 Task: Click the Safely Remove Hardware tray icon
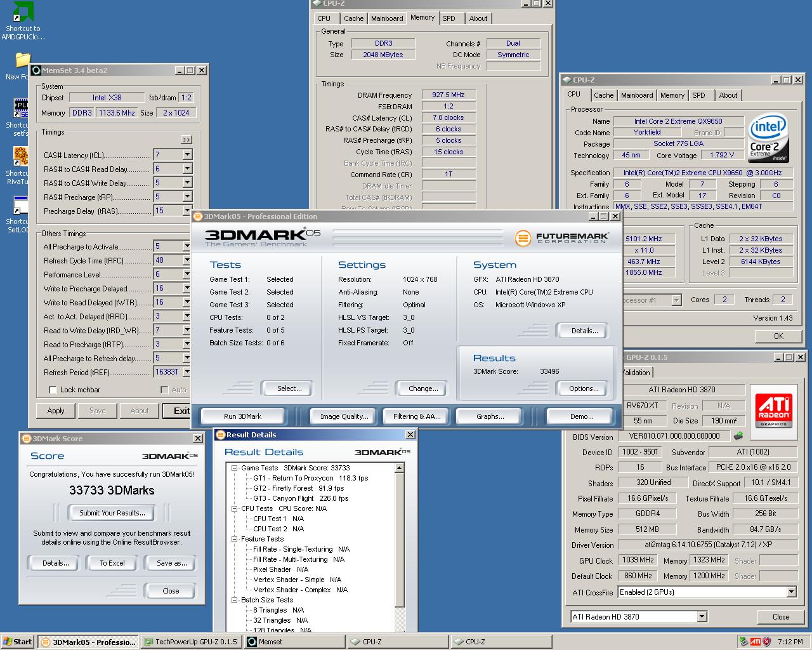coord(743,642)
